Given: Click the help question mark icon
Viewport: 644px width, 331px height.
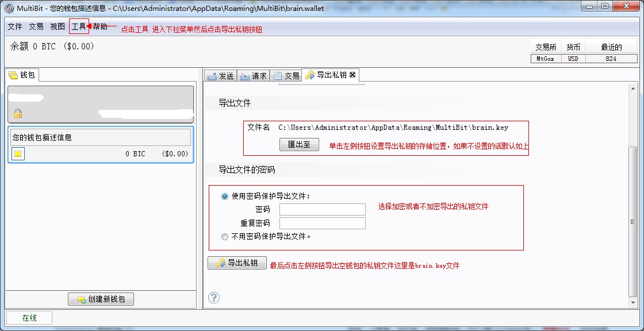Looking at the screenshot, I should 214,297.
